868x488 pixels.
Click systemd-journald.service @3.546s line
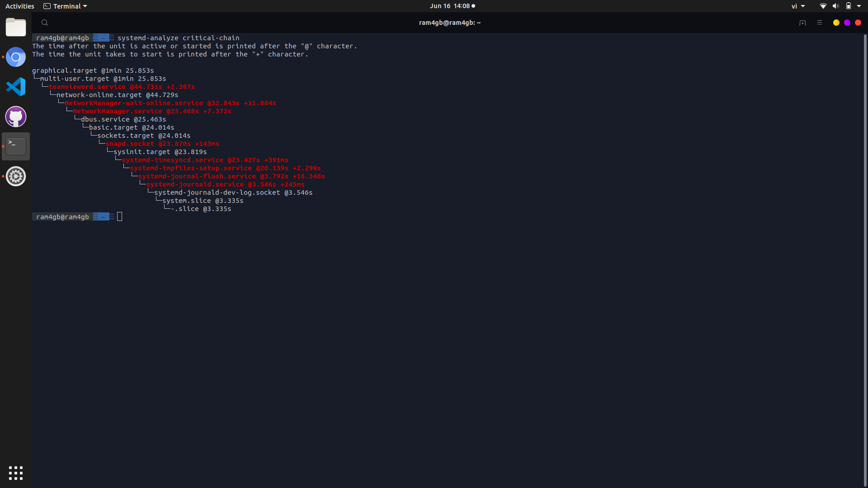(x=225, y=184)
